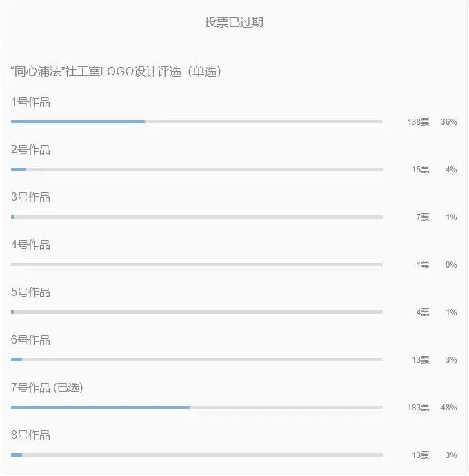The width and height of the screenshot is (469, 476).
Task: Click the 投票已过期 header text
Action: click(234, 22)
